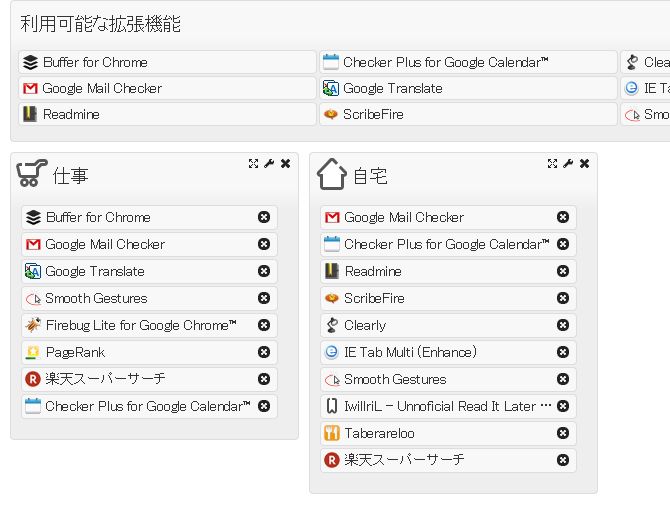670x509 pixels.
Task: Remove Smooth Gestures from 自宅 group
Action: (x=563, y=379)
